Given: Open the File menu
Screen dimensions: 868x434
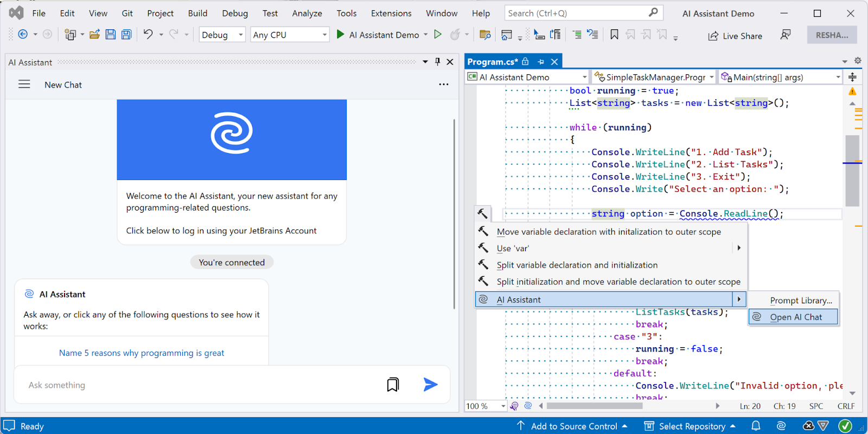Looking at the screenshot, I should [x=39, y=13].
